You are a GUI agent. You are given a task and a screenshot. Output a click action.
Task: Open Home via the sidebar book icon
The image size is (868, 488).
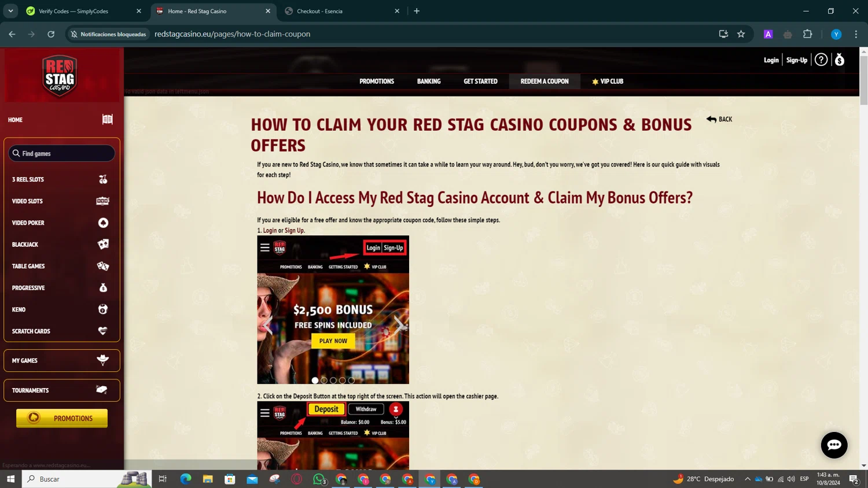click(108, 120)
